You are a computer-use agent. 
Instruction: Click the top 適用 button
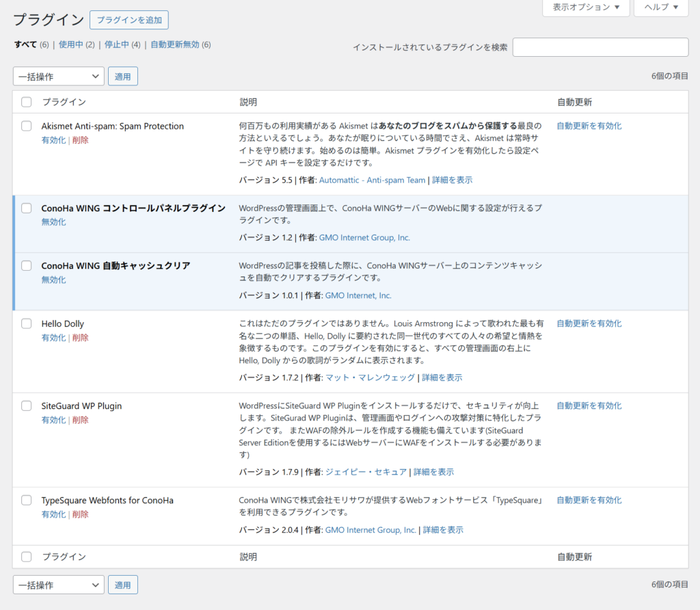[x=123, y=77]
